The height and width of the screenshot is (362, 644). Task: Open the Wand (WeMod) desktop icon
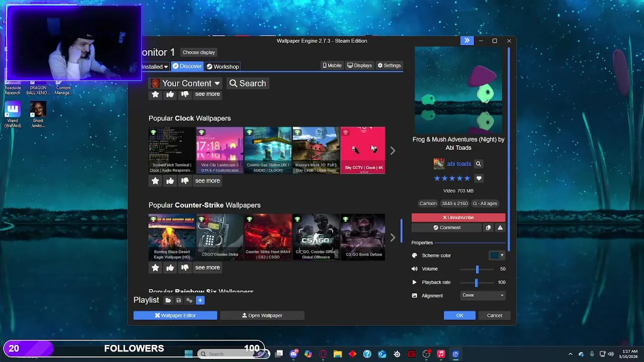tap(13, 115)
